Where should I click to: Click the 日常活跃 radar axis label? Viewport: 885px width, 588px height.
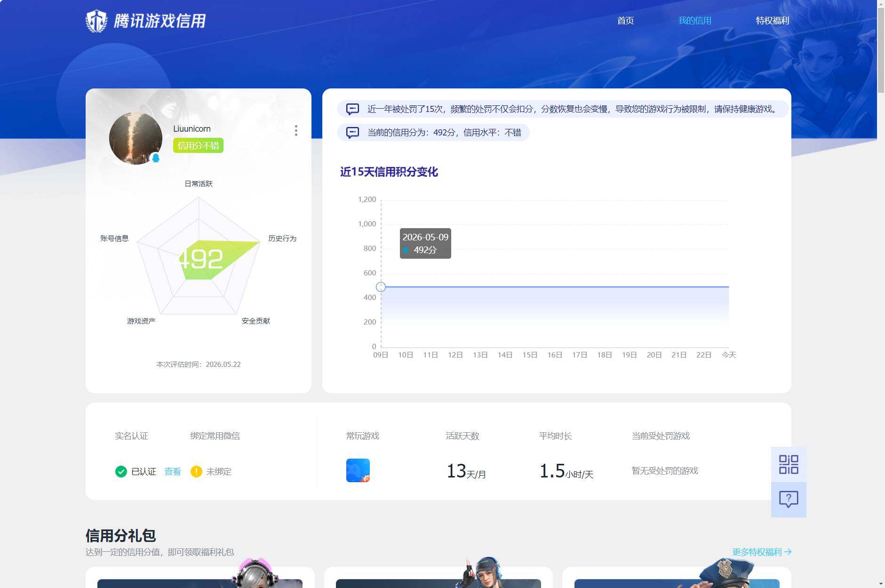point(199,183)
